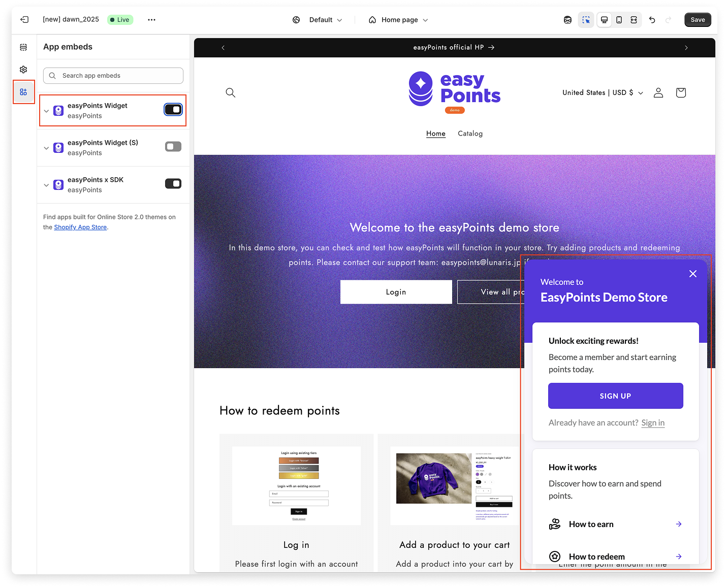Switch to mobile preview icon
Screen dimensions: 726x588
pyautogui.click(x=619, y=20)
